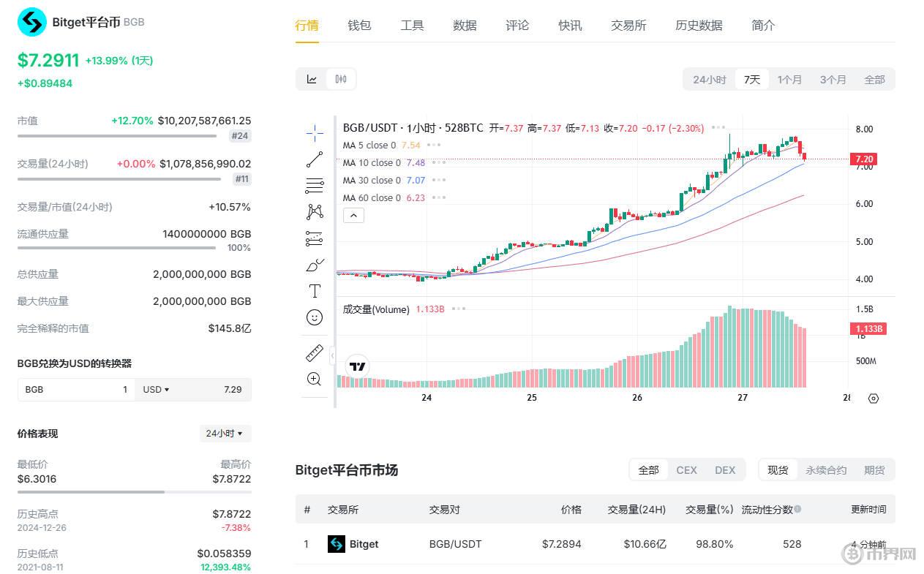The height and width of the screenshot is (574, 924).
Task: Open the USD currency dropdown
Action: pyautogui.click(x=156, y=390)
